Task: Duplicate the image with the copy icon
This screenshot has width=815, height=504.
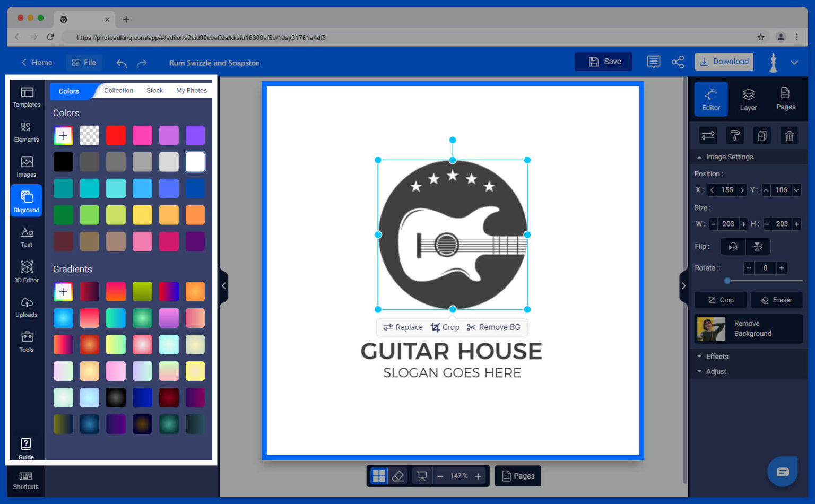Action: [x=762, y=135]
